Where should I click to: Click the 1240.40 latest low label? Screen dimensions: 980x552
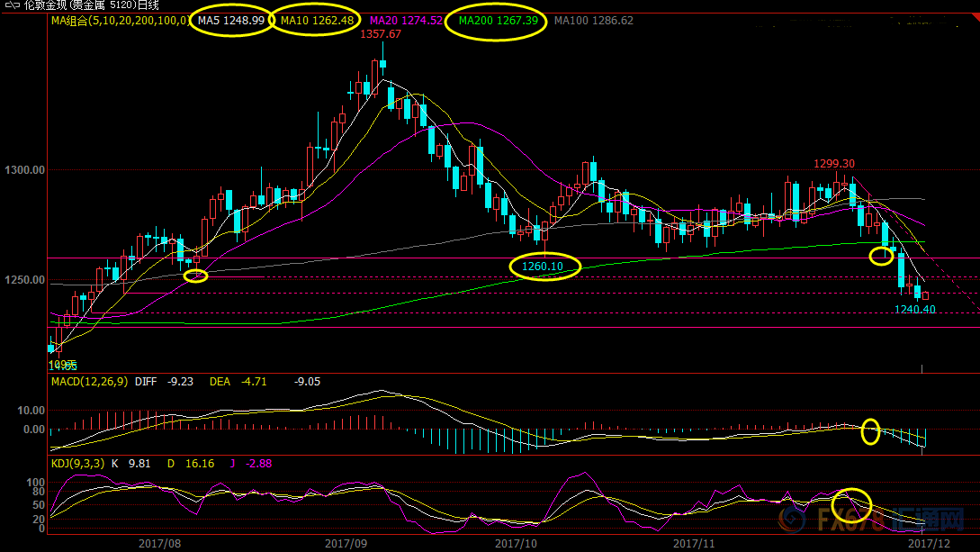tap(914, 309)
